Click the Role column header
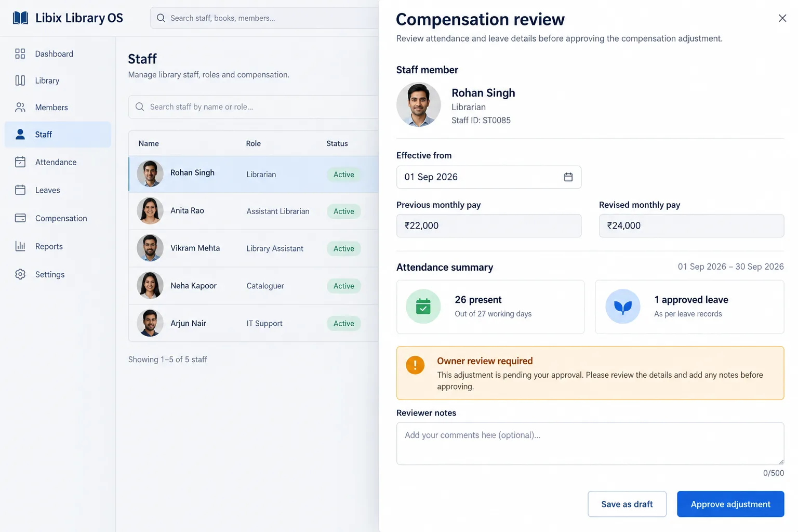Viewport: 798px width, 532px height. click(254, 143)
